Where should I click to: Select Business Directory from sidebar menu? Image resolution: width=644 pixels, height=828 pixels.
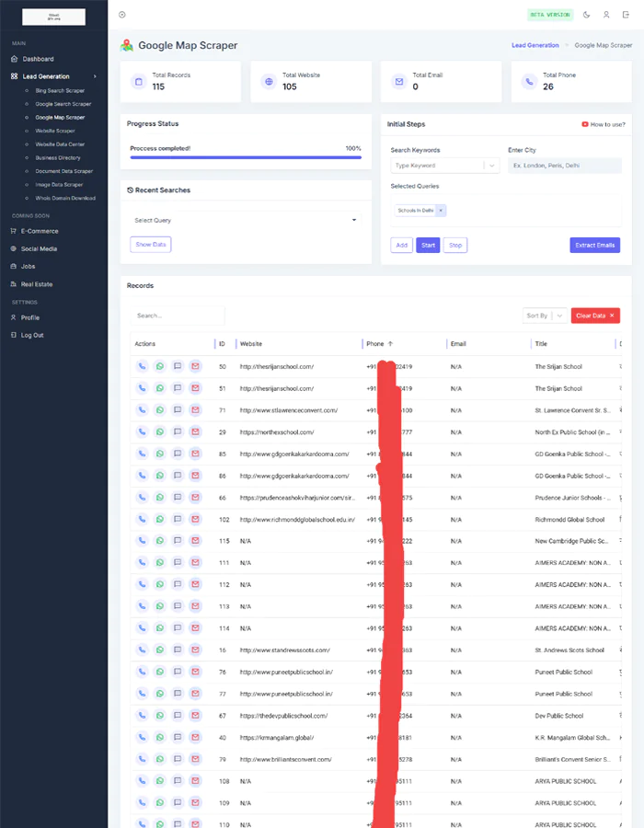(58, 157)
